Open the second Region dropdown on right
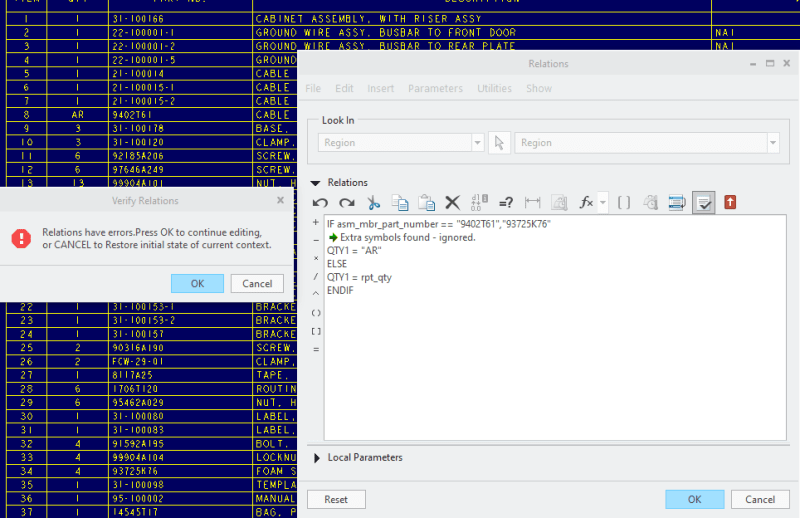This screenshot has width=800, height=518. [x=773, y=142]
